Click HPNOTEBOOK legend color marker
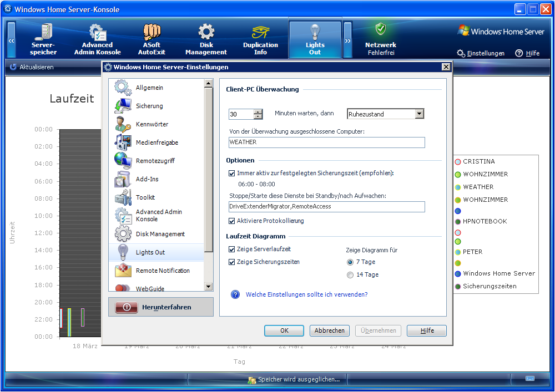This screenshot has width=555, height=392. (458, 222)
